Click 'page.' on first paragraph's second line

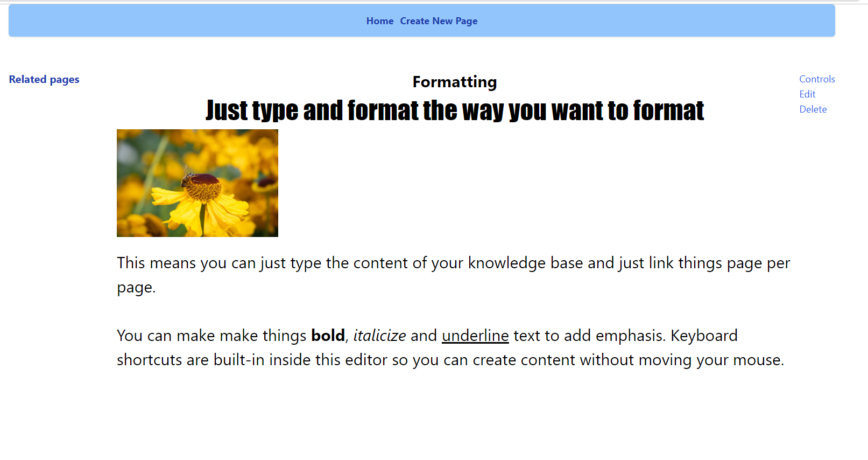point(136,288)
